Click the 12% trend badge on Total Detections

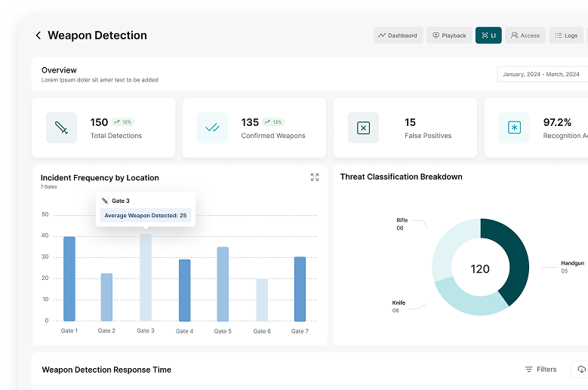tap(123, 122)
